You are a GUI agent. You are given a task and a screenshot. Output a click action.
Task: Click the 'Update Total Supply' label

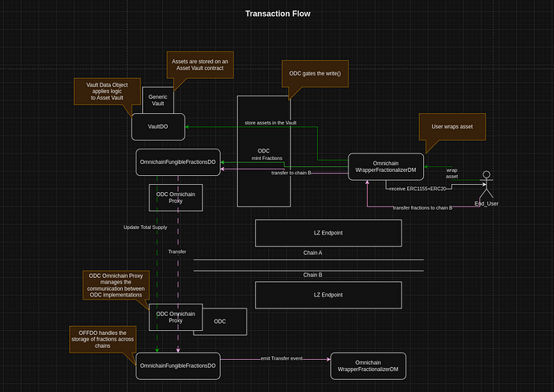145,227
